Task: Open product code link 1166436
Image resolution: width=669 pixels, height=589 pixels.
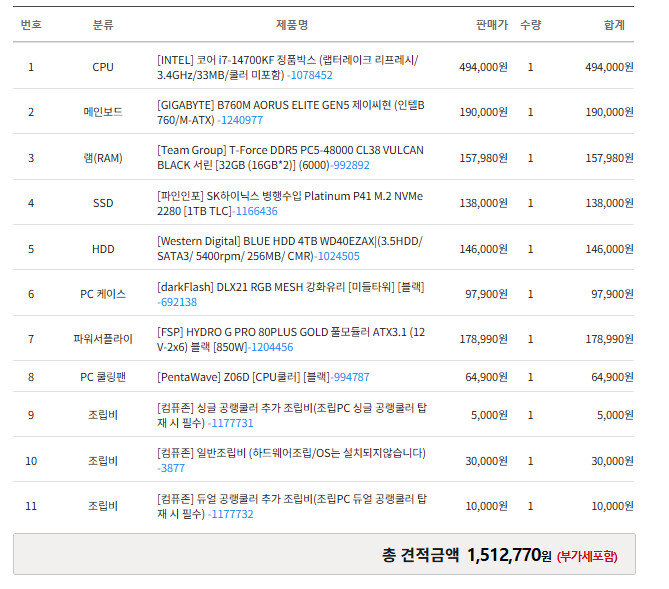Action: [x=256, y=211]
